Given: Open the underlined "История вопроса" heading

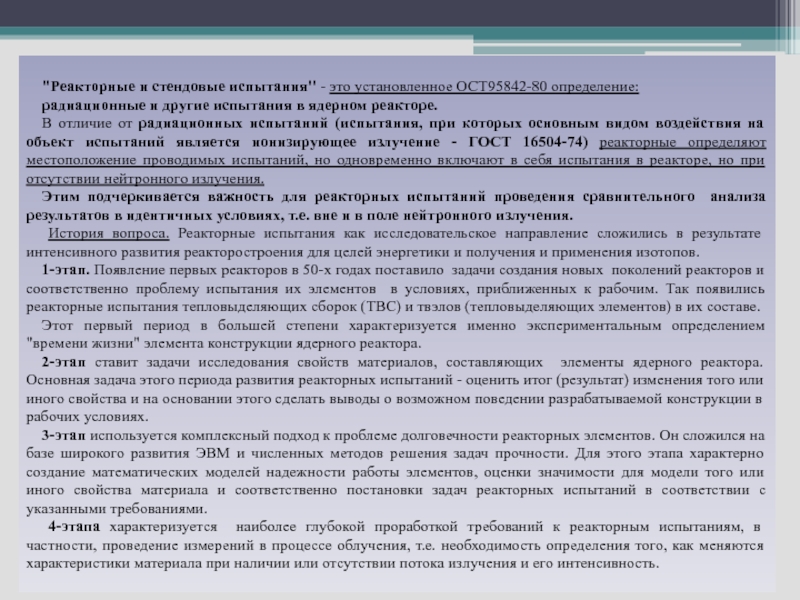Looking at the screenshot, I should point(109,233).
